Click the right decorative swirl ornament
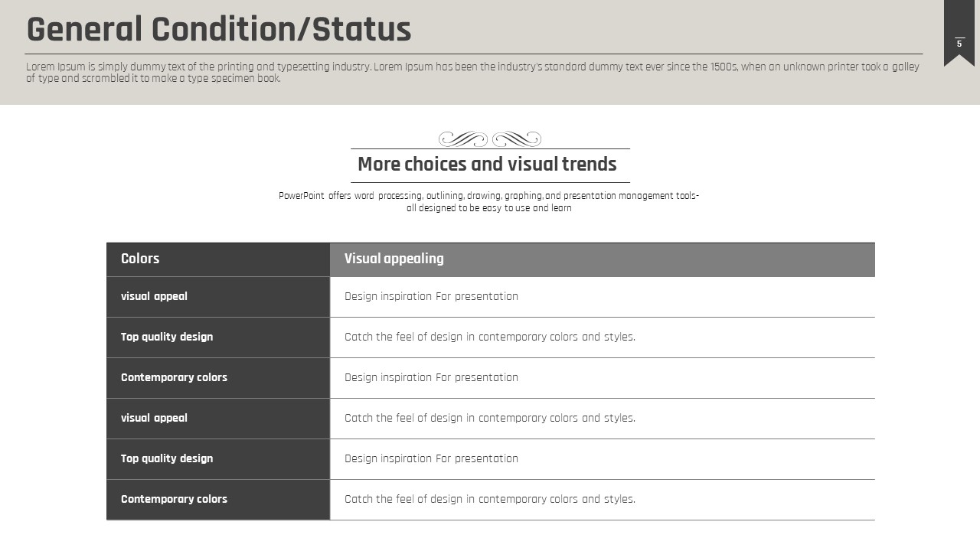The width and height of the screenshot is (980, 551). tap(516, 139)
